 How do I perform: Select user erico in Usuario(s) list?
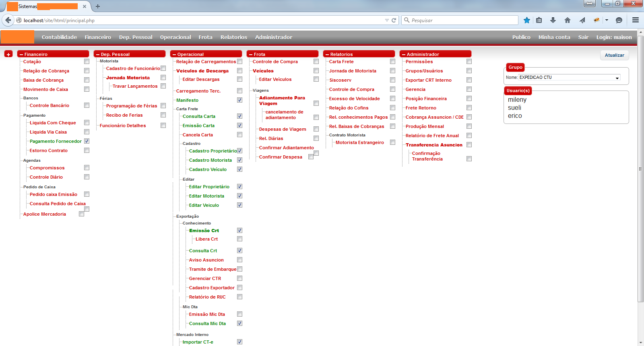click(x=515, y=116)
